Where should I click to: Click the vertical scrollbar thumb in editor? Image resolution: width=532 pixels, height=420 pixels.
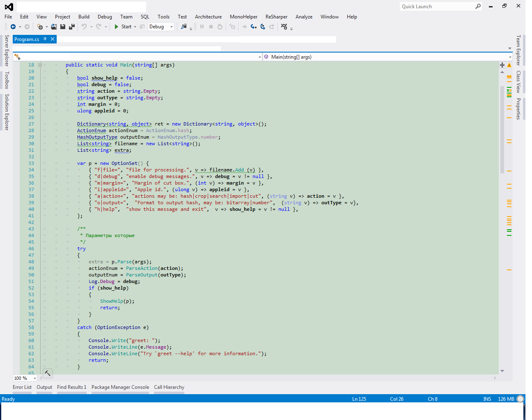pos(502,129)
